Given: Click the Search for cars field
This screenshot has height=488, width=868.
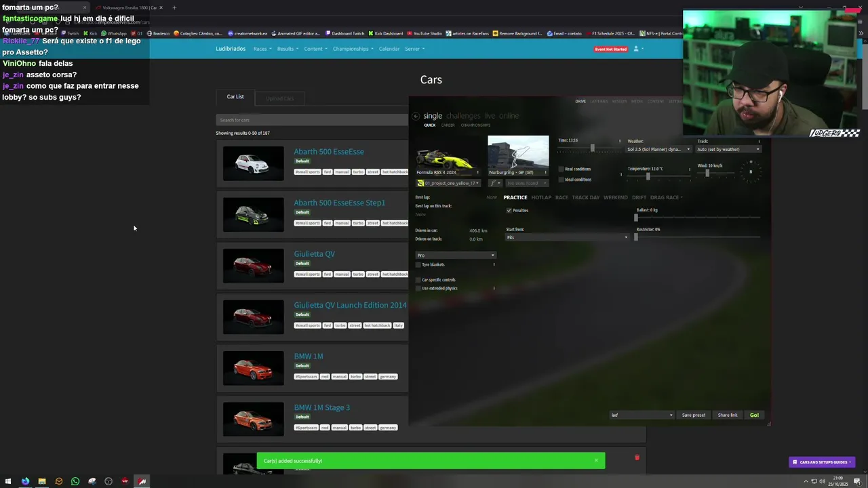Looking at the screenshot, I should point(312,120).
